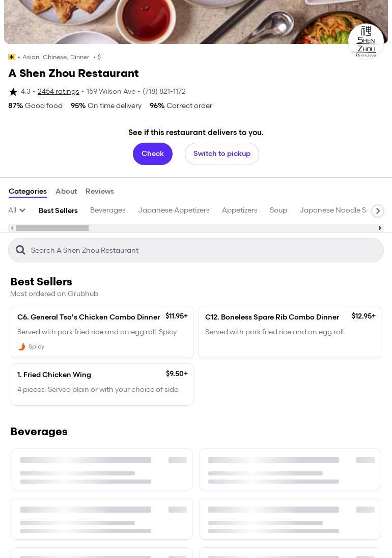The width and height of the screenshot is (392, 558).
Task: Click the Grubhub Plus badge icon
Action: click(12, 57)
